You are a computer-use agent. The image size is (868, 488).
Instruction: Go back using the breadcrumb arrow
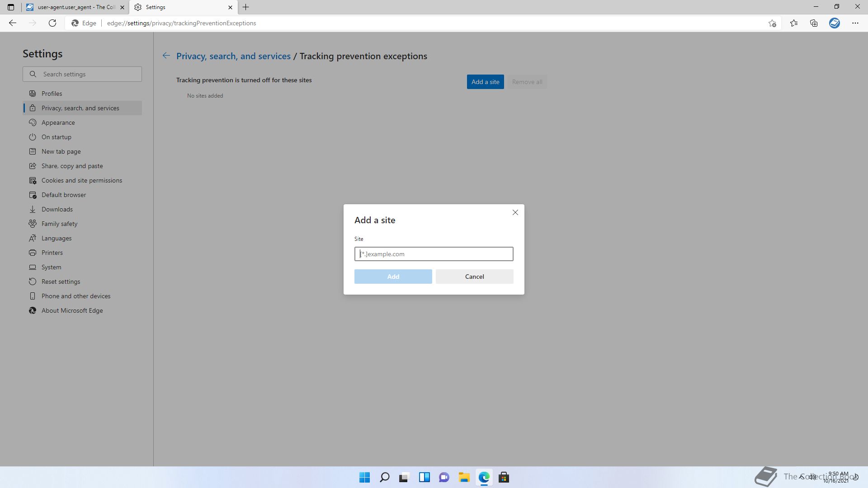(x=166, y=56)
